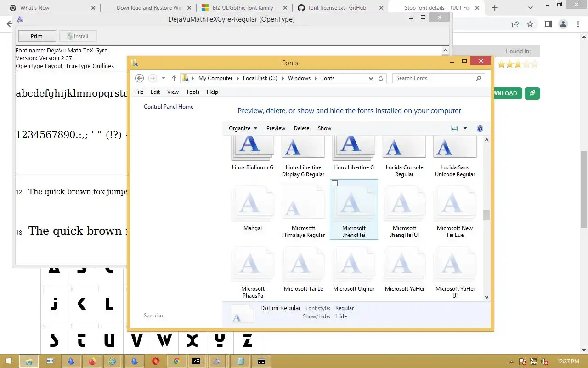Click into the Search Fonts field
The width and height of the screenshot is (588, 368).
pyautogui.click(x=434, y=78)
